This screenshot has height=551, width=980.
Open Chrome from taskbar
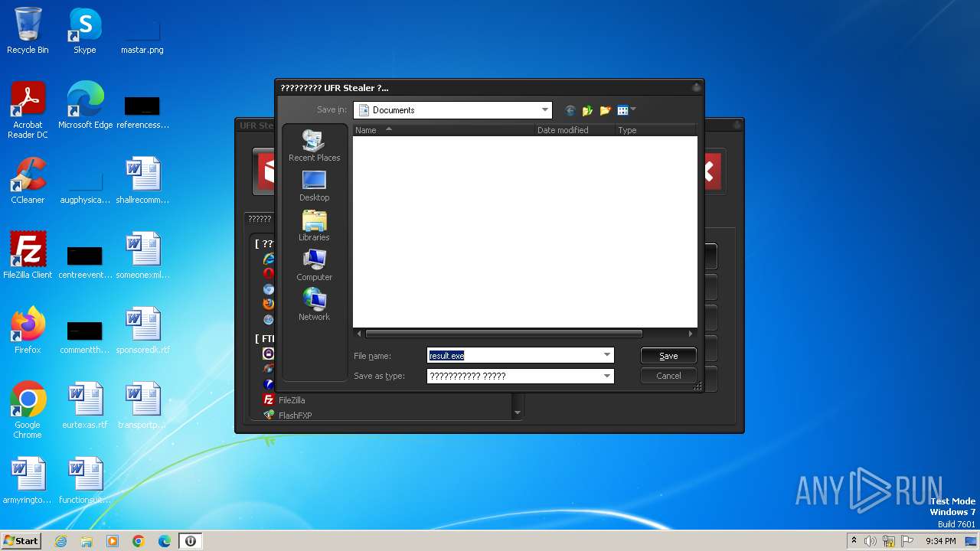(139, 541)
